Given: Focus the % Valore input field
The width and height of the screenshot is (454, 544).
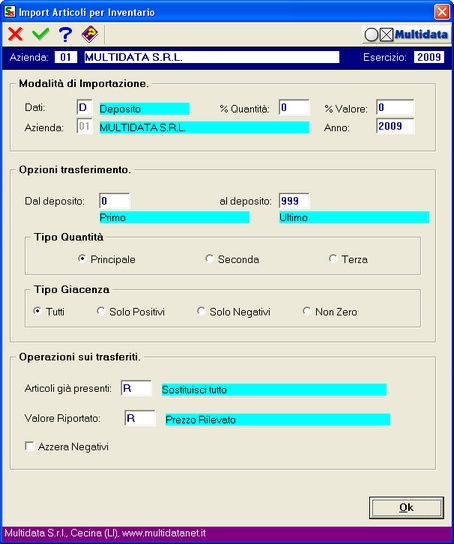Looking at the screenshot, I should tap(395, 107).
